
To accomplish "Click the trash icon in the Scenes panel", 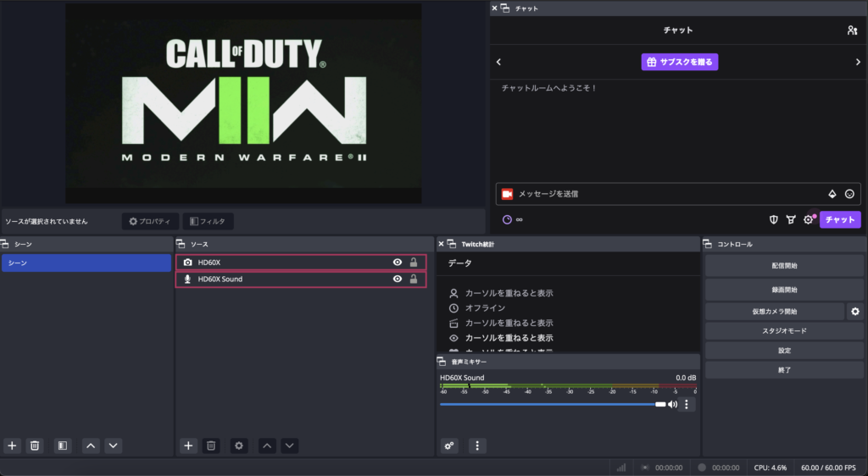I will [35, 446].
